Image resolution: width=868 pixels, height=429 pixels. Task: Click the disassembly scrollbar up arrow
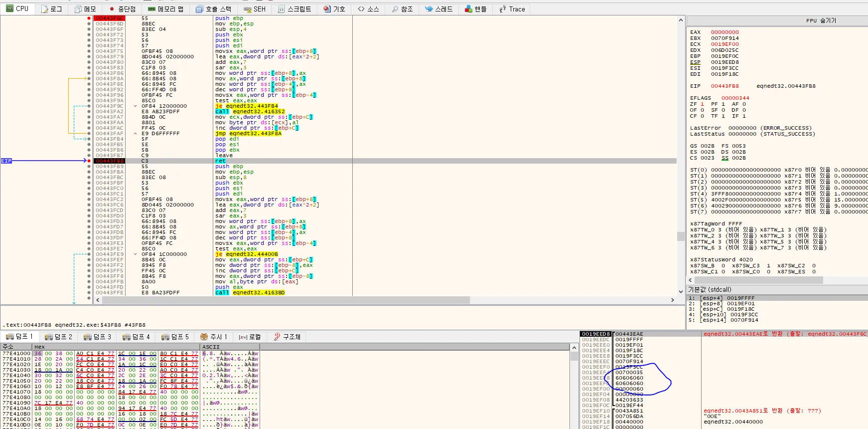coord(681,20)
